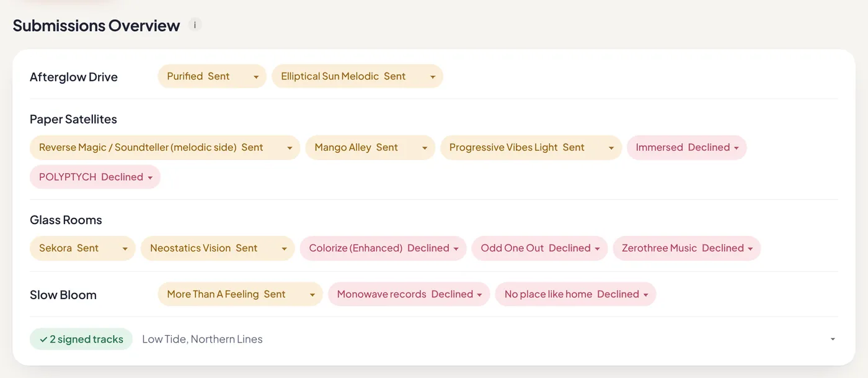Open Progressive Vibes Light Sent dropdown
Image resolution: width=868 pixels, height=378 pixels.
point(531,148)
